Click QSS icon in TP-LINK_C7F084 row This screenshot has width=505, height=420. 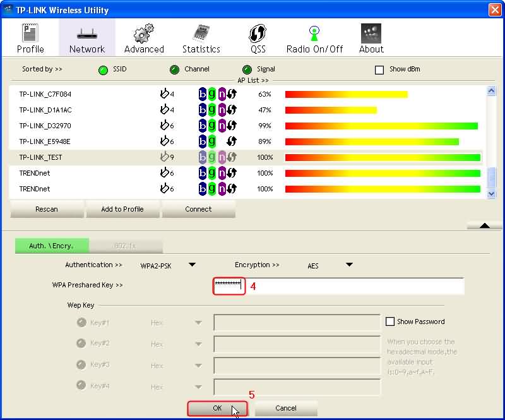pos(232,94)
